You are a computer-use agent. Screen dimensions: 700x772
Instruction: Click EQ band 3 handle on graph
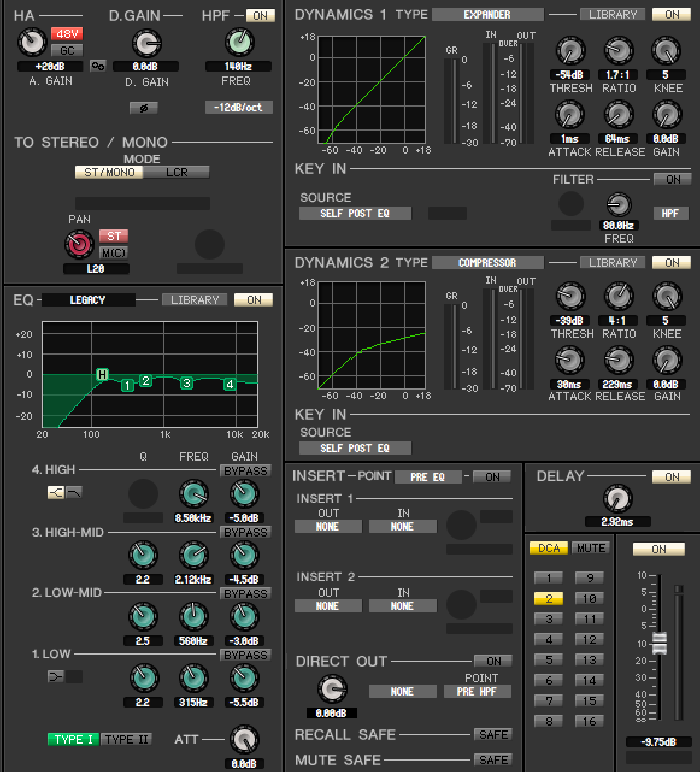click(x=187, y=383)
